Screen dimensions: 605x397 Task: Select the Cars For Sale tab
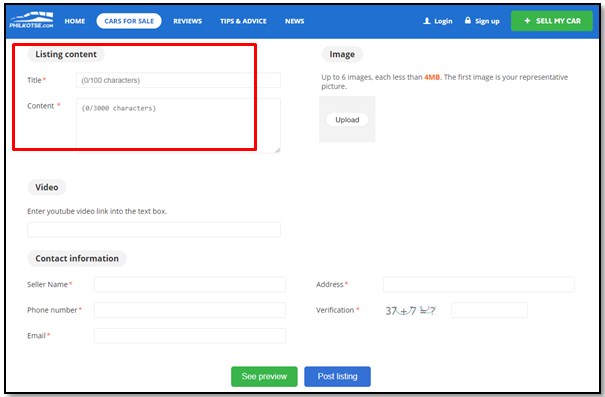pos(129,21)
